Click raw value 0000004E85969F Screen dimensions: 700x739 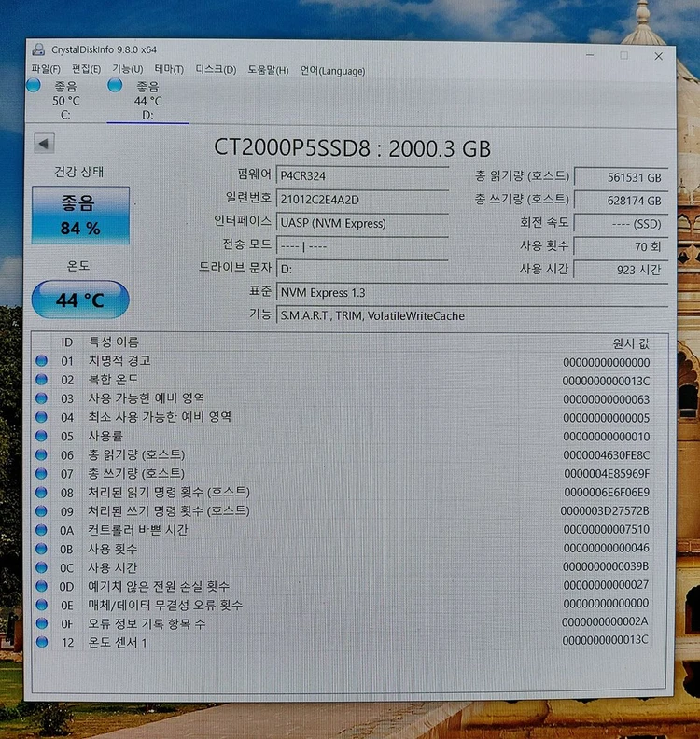click(606, 474)
